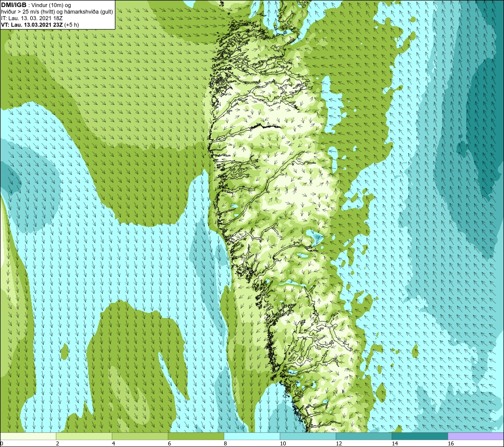Click the legend label '2'

tap(57, 443)
